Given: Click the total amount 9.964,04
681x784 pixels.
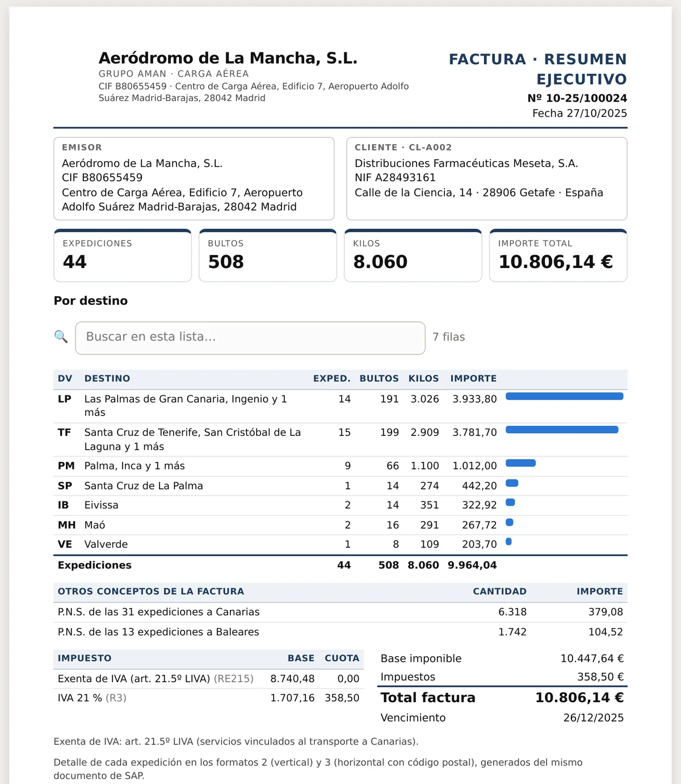Looking at the screenshot, I should [x=472, y=565].
